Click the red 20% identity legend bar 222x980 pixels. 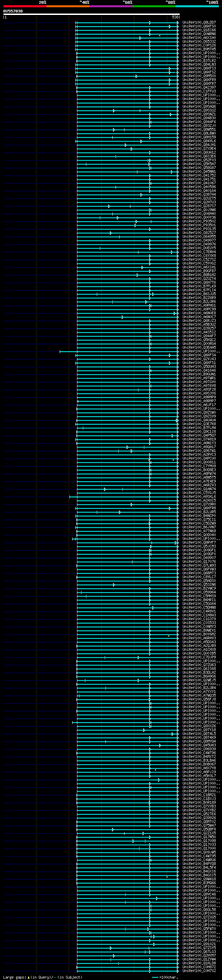(x=25, y=6)
